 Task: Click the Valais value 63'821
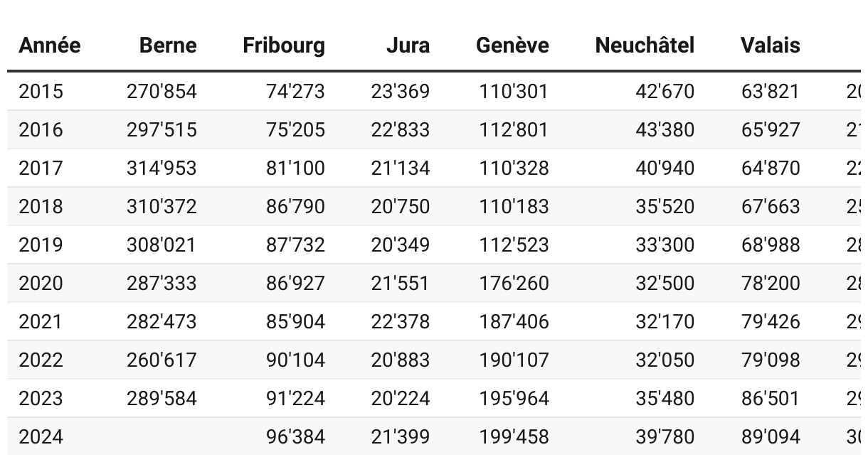pos(770,92)
